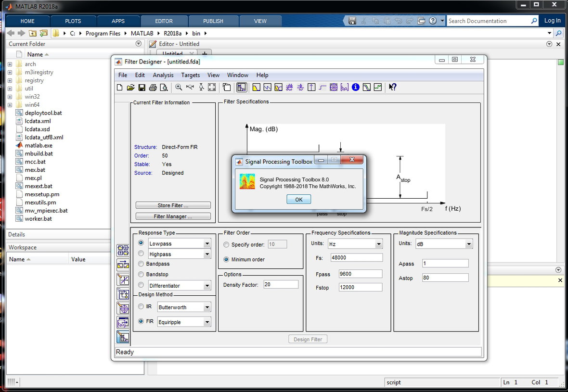The height and width of the screenshot is (392, 568).
Task: Open the Pole/Zero Plot view
Action: (334, 87)
